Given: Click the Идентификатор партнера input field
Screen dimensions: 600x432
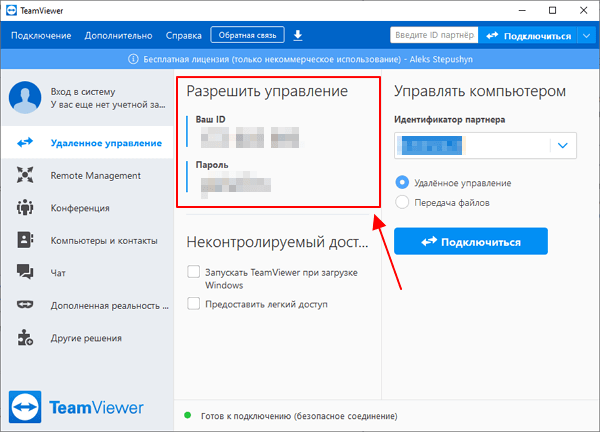Looking at the screenshot, I should [485, 145].
